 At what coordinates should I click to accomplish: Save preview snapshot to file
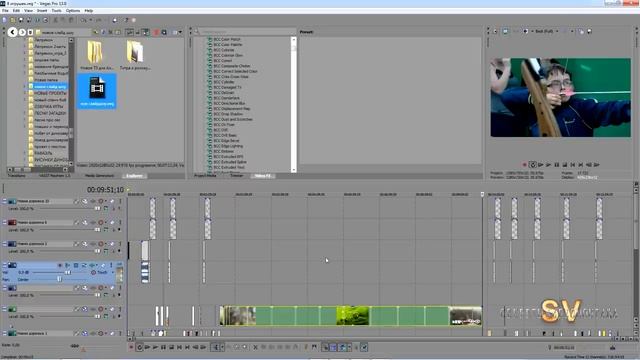click(x=589, y=31)
